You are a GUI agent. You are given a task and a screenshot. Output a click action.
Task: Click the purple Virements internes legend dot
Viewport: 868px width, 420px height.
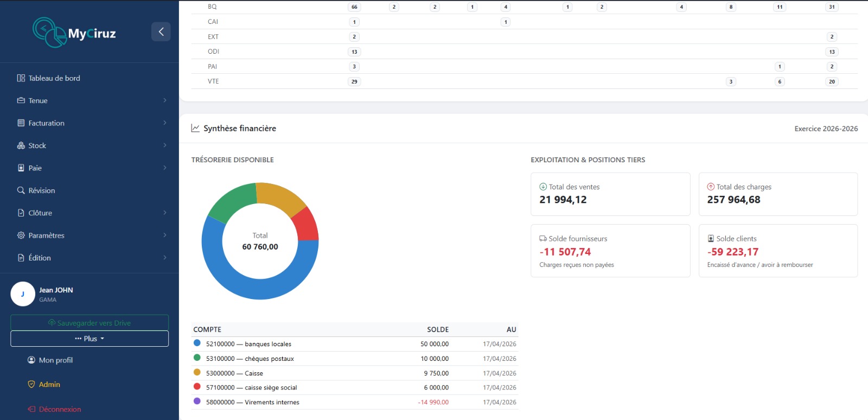pyautogui.click(x=197, y=401)
